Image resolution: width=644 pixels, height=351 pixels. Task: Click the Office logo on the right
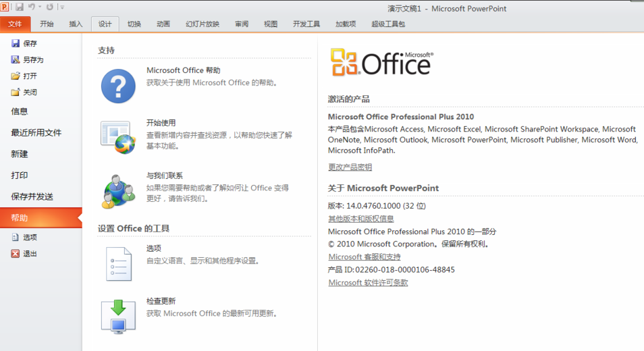[x=381, y=62]
